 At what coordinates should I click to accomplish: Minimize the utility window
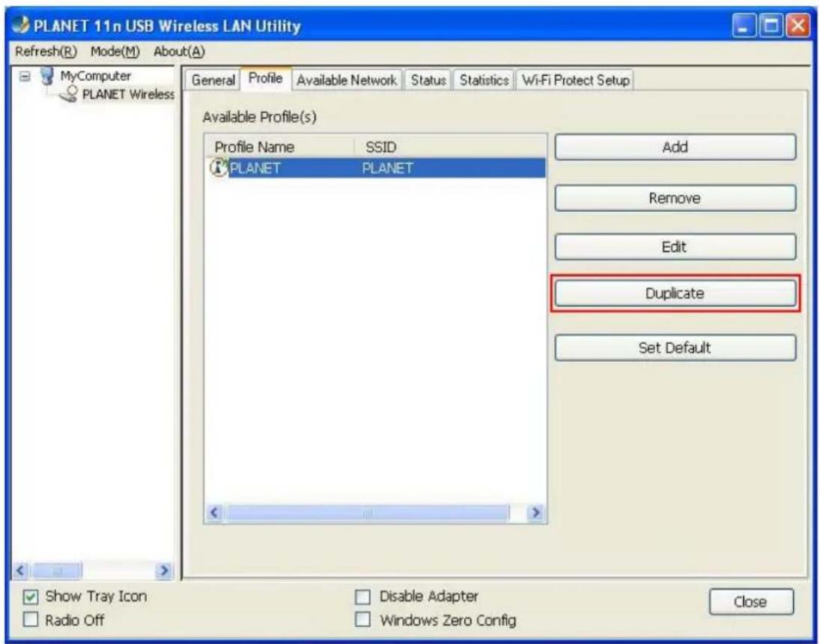click(x=744, y=25)
